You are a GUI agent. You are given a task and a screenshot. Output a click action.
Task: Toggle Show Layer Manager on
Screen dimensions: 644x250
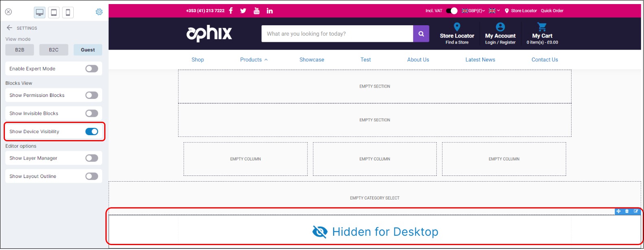(92, 158)
